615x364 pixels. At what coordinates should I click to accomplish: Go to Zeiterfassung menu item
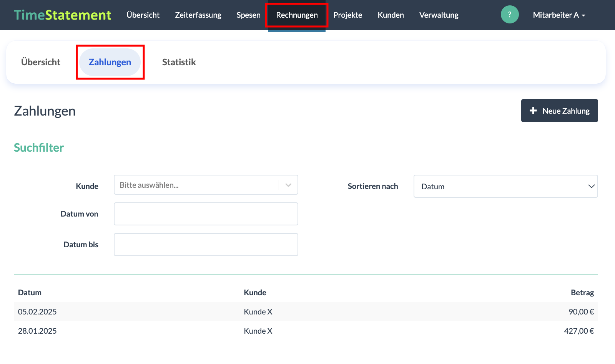(198, 15)
